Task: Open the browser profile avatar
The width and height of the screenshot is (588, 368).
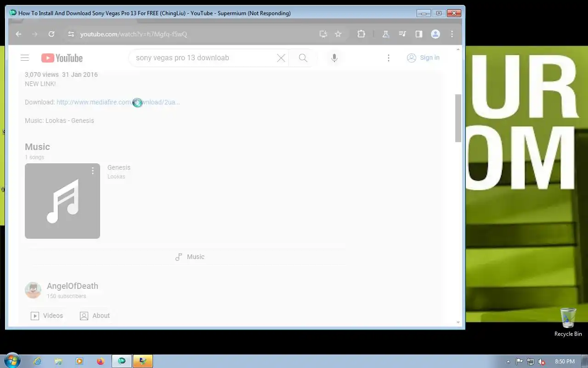Action: click(435, 34)
